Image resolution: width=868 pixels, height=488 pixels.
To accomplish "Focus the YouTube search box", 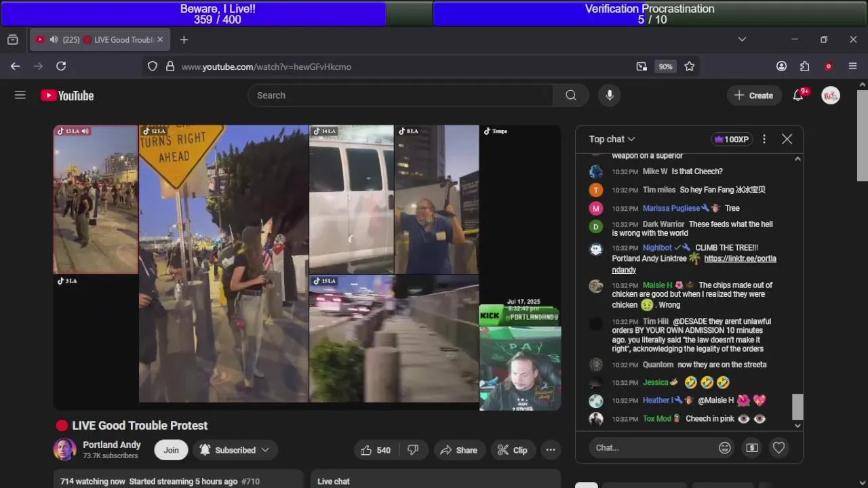I will pyautogui.click(x=400, y=96).
